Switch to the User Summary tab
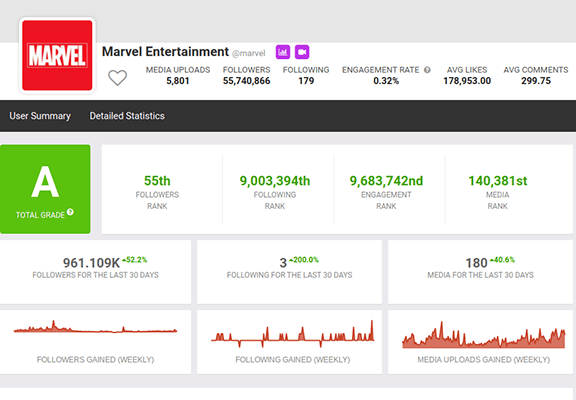This screenshot has height=400, width=576. [40, 116]
